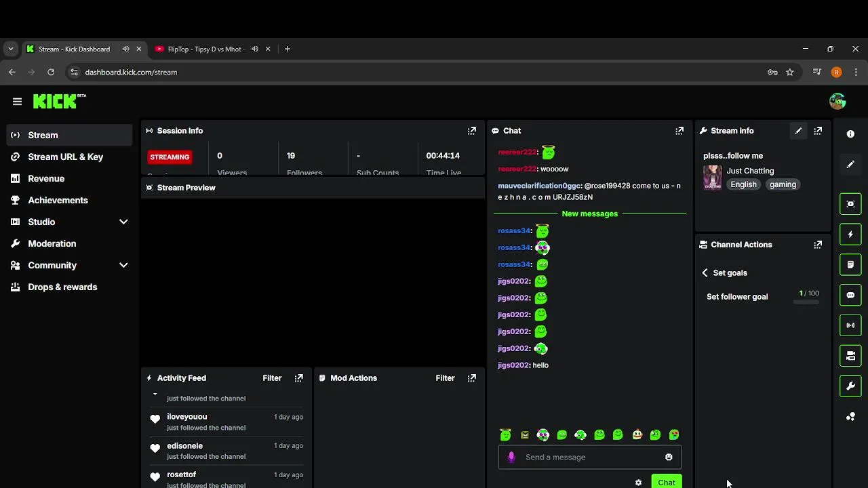Screen dimensions: 868x488
Task: Bookmark this page with the star icon
Action: 790,72
